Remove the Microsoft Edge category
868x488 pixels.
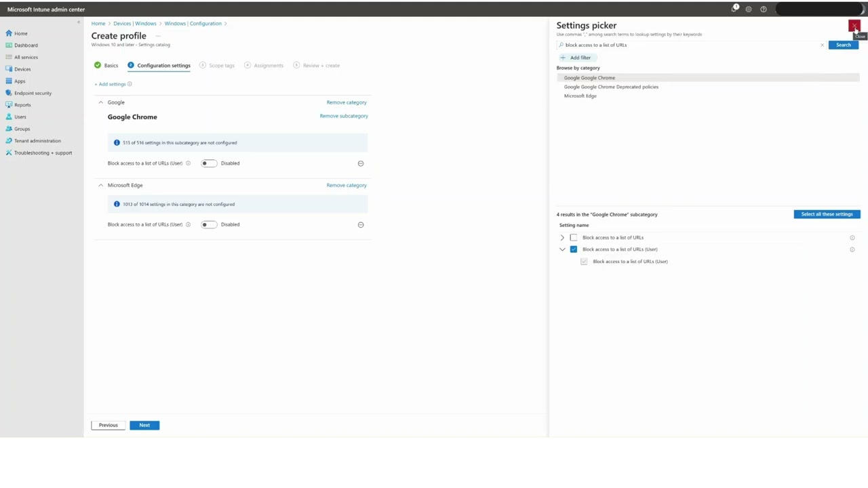click(347, 185)
